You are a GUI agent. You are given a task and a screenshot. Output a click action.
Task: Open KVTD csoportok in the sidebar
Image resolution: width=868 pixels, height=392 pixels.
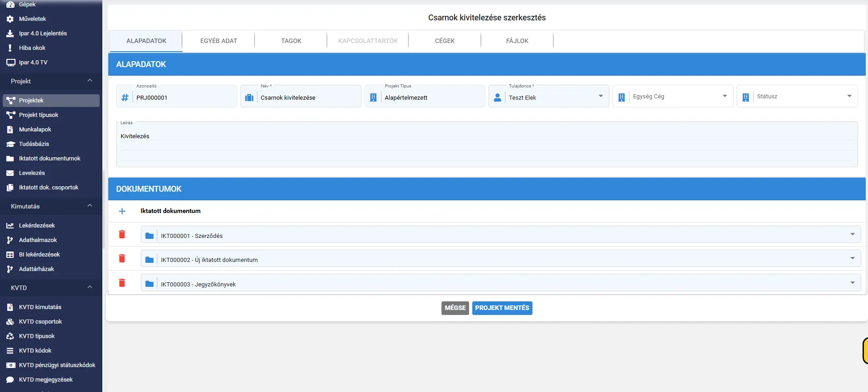pos(40,322)
